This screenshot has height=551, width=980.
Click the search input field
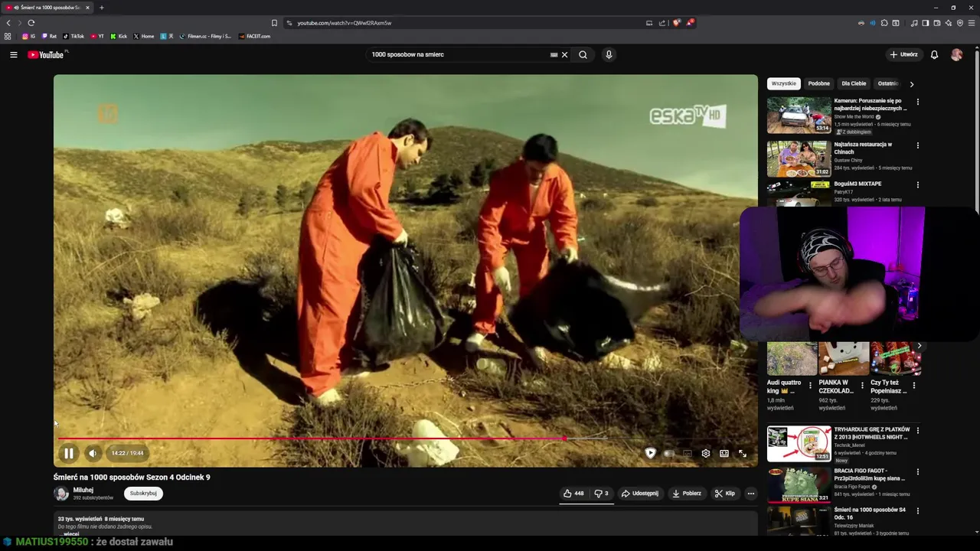pos(459,54)
